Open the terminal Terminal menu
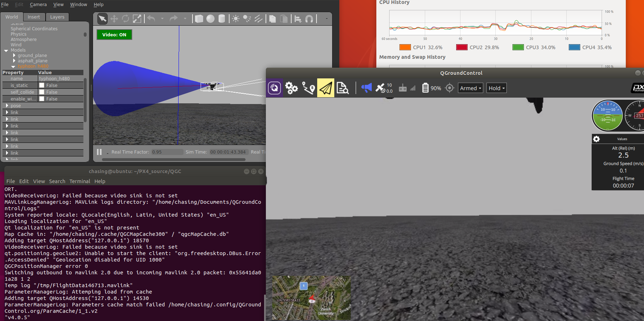This screenshot has height=321, width=644. pos(80,181)
